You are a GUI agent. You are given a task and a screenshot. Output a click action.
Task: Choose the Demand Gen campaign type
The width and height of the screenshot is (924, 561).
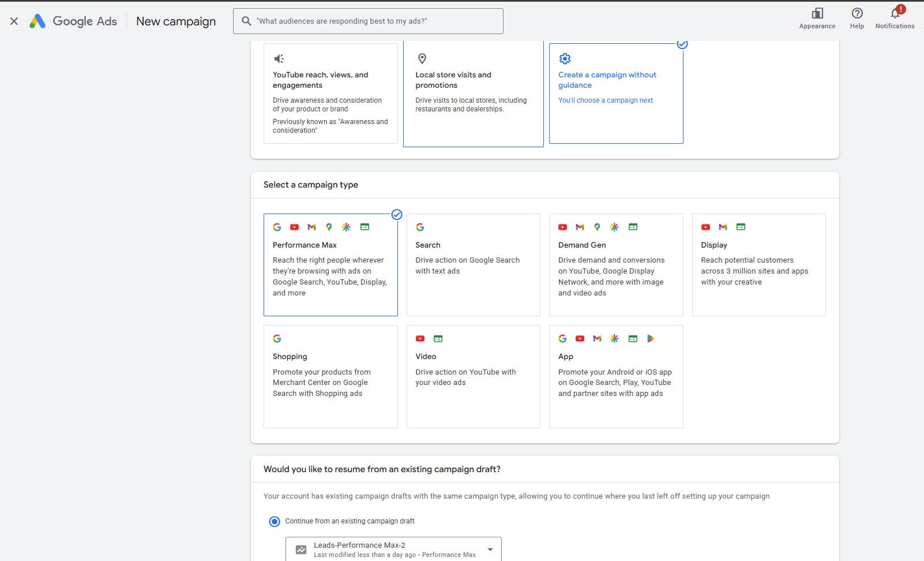(616, 265)
